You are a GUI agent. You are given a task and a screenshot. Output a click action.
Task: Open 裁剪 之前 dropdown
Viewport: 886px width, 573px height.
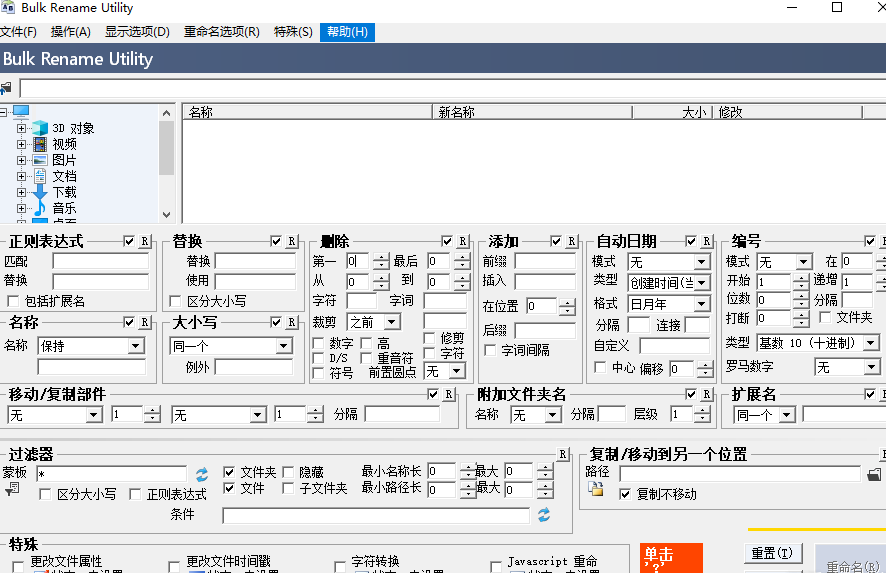coord(392,322)
